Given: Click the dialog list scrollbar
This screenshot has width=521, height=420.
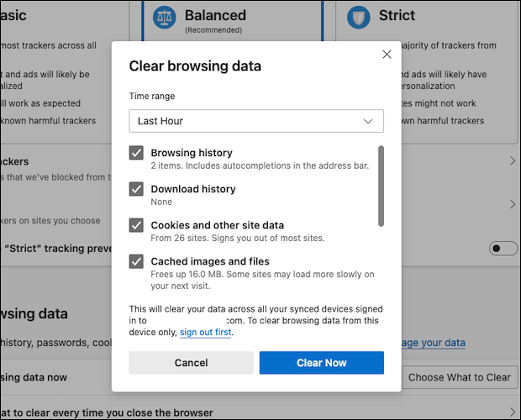Looking at the screenshot, I should (381, 186).
